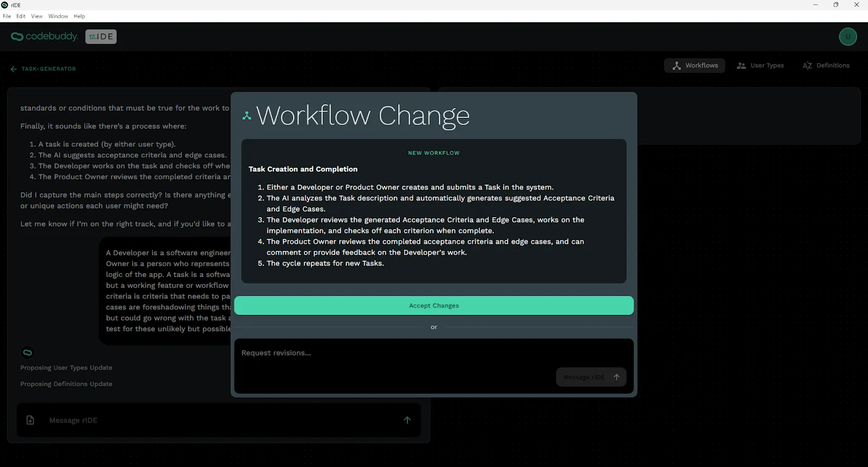
Task: Switch to the Workflows tab
Action: point(694,66)
